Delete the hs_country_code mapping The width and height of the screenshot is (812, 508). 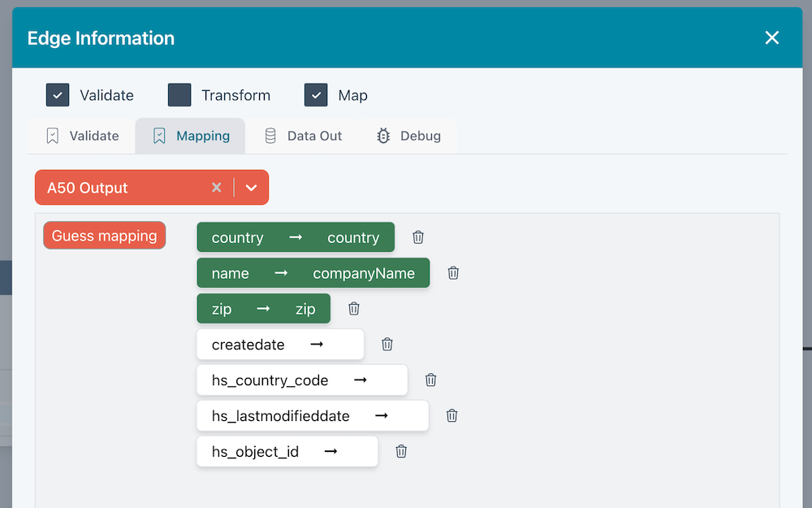point(430,380)
